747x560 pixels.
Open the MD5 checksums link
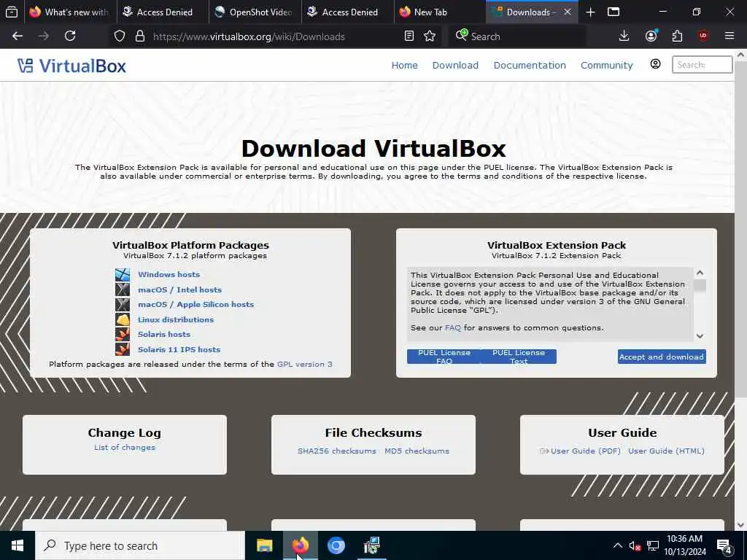[x=417, y=451]
